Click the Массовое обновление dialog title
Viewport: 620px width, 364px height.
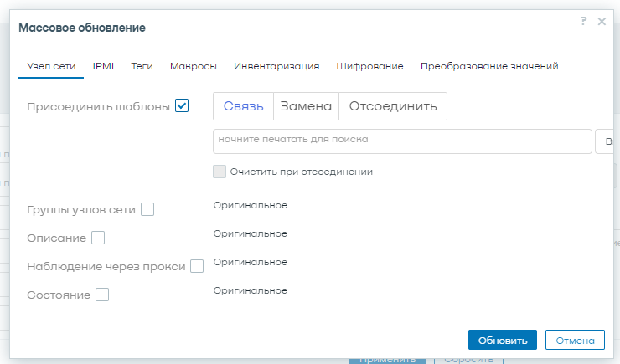(82, 28)
